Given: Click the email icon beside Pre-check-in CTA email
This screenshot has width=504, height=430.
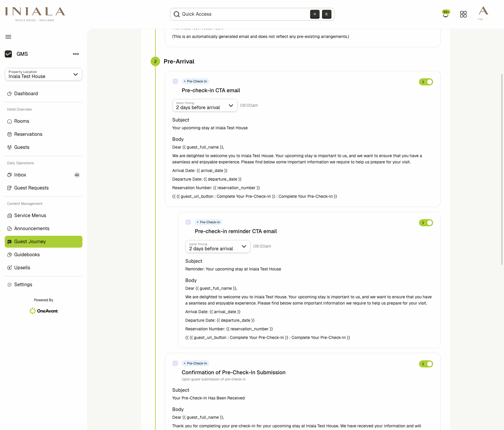Looking at the screenshot, I should point(175,81).
